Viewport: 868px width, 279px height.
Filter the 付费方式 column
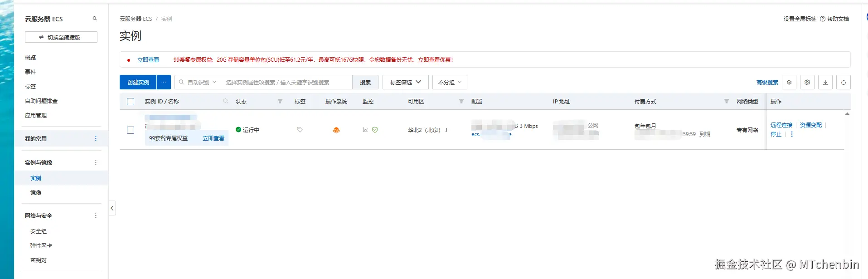(x=727, y=101)
